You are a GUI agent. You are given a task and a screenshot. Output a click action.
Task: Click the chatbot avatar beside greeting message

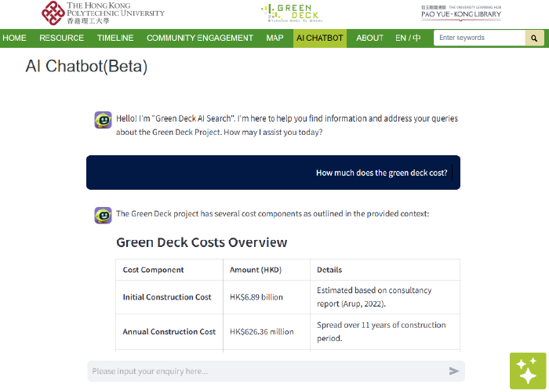[103, 119]
